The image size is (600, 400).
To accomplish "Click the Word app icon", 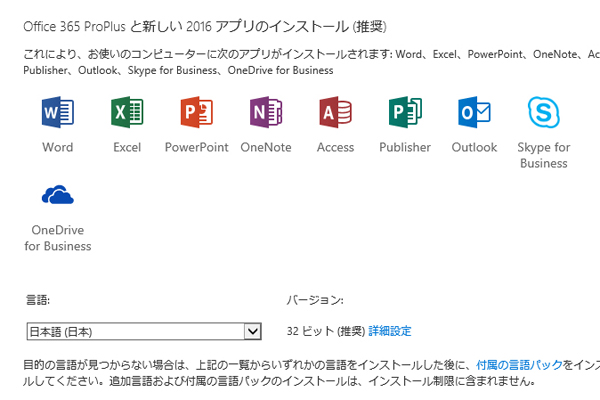I will point(58,113).
